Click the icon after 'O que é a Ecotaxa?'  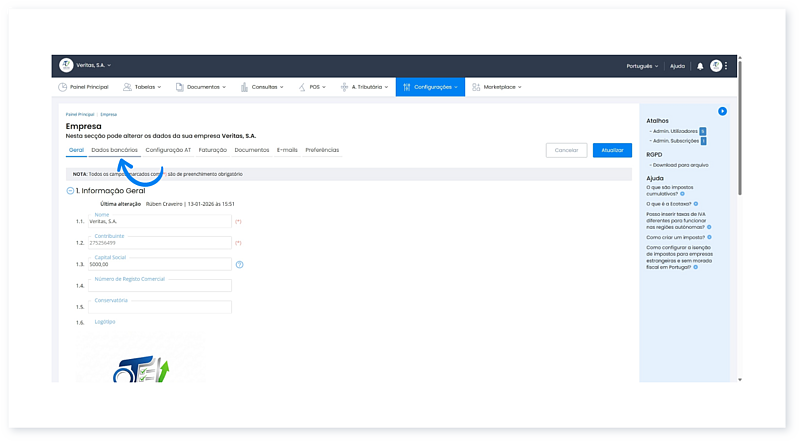coord(695,204)
